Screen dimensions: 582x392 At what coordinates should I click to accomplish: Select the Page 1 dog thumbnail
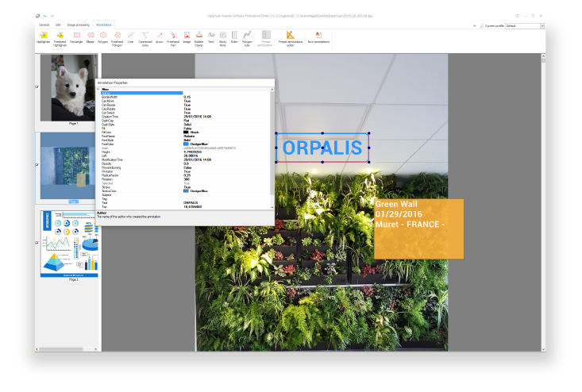click(x=73, y=93)
